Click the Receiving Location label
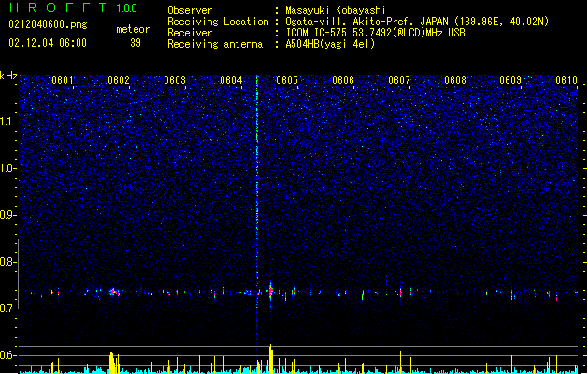The width and height of the screenshot is (588, 374). 218,22
